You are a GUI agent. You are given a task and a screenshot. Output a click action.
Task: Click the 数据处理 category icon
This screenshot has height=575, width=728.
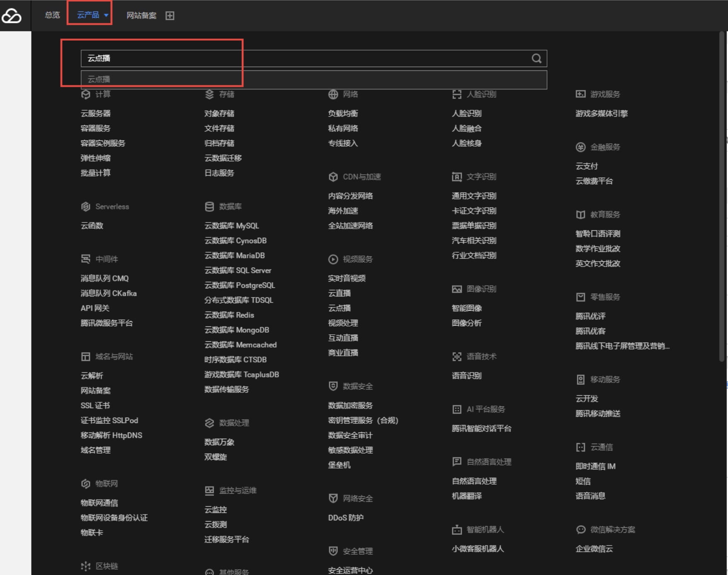pyautogui.click(x=210, y=423)
